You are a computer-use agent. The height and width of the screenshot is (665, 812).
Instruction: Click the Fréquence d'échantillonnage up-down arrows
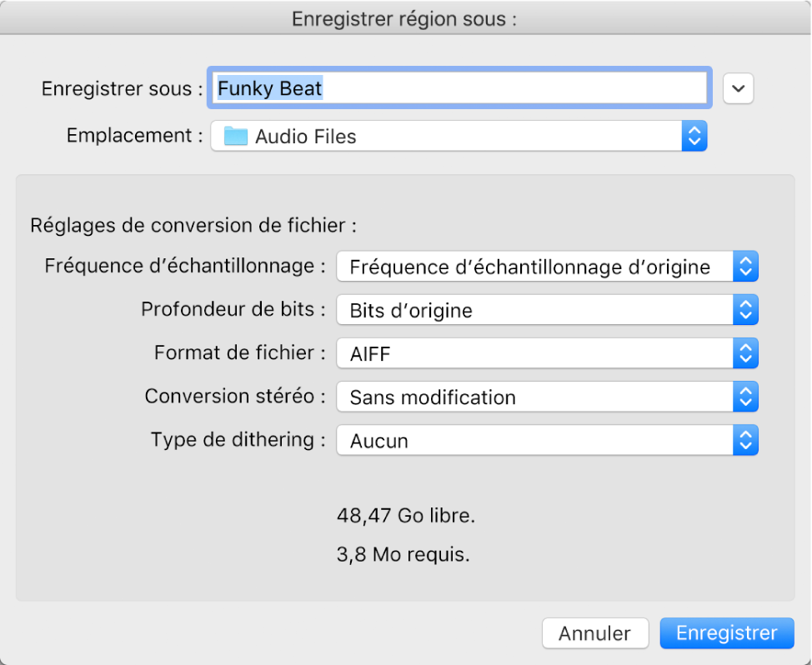click(x=745, y=267)
